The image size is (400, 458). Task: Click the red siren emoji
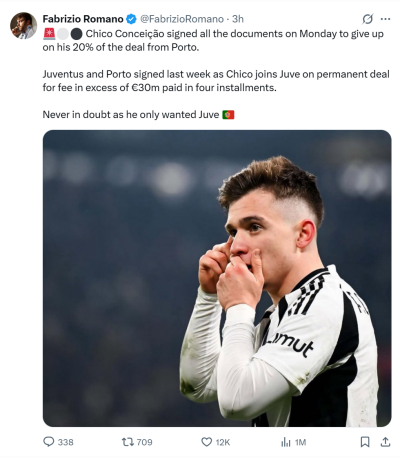point(49,34)
